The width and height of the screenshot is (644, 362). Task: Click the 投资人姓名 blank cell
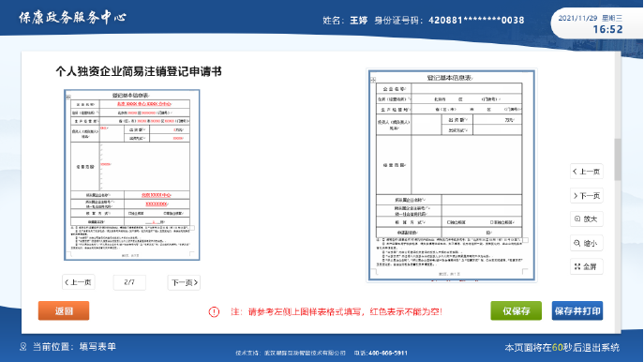(x=427, y=125)
